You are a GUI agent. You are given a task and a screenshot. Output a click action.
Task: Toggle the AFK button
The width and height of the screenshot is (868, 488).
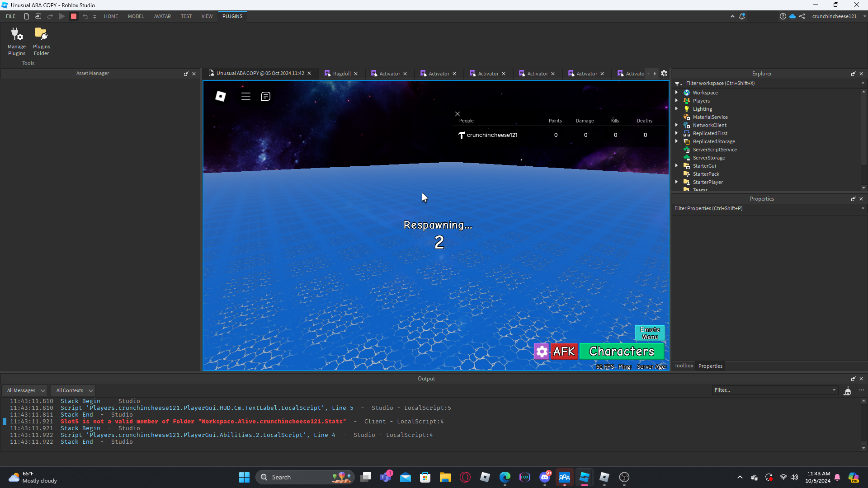tap(564, 351)
